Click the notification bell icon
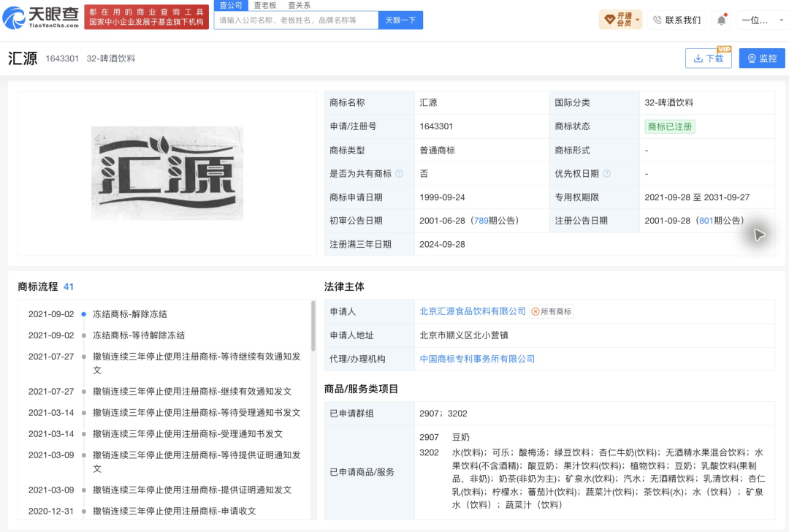Screen dimensions: 789x532 tap(722, 20)
